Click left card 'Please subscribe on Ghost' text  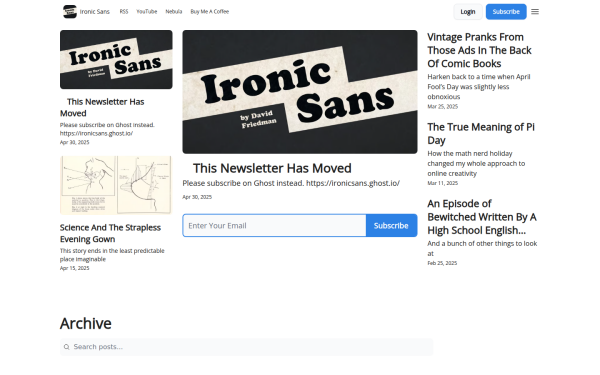coord(107,129)
